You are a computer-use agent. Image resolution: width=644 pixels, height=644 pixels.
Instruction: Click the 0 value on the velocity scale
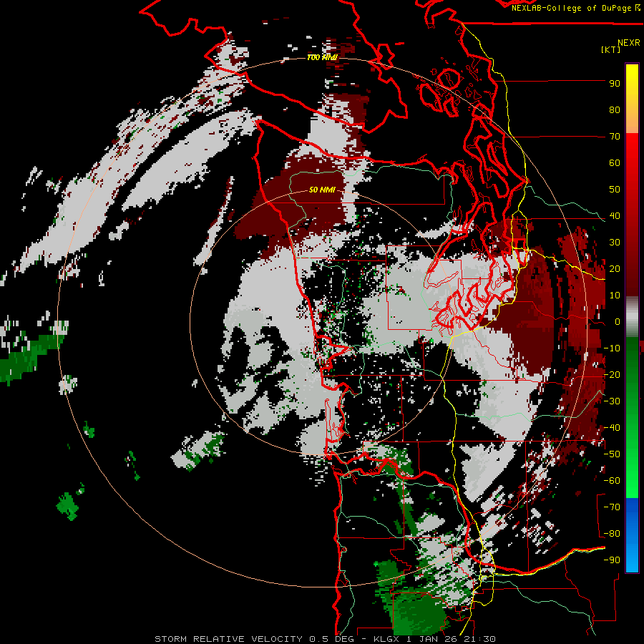(618, 321)
